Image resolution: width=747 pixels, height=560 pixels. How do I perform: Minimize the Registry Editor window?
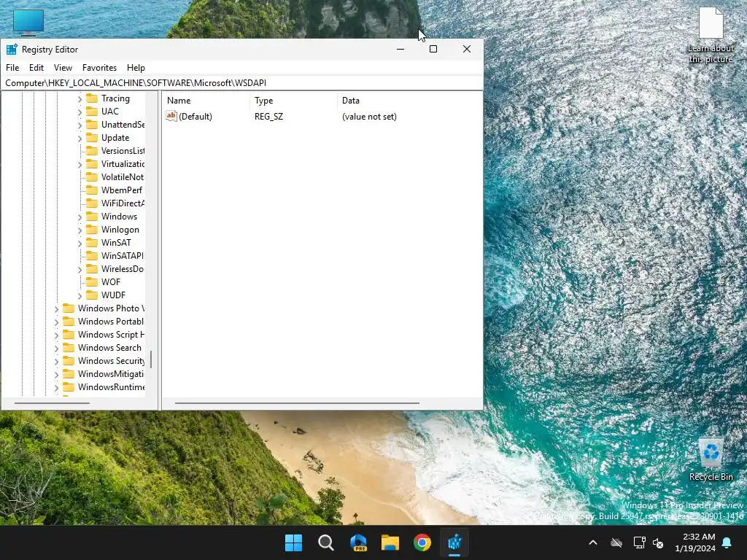click(x=400, y=49)
